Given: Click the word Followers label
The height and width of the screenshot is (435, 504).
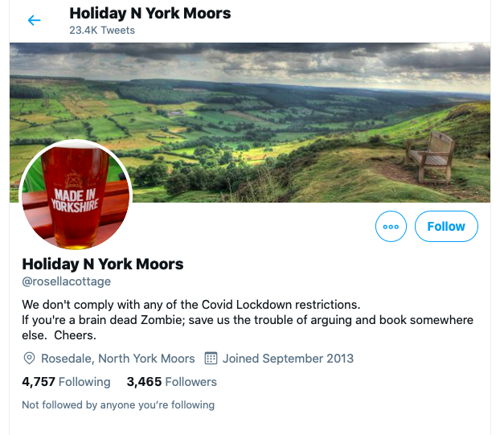Looking at the screenshot, I should tap(191, 382).
